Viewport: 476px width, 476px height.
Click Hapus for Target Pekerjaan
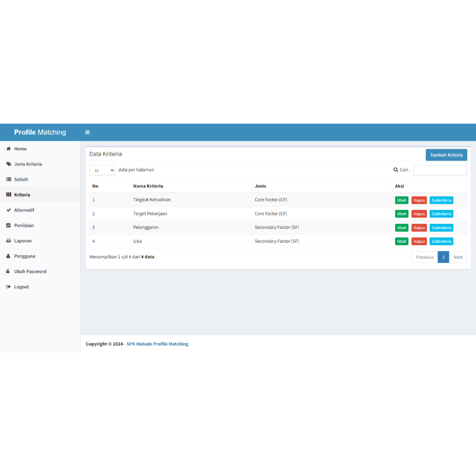coord(419,214)
